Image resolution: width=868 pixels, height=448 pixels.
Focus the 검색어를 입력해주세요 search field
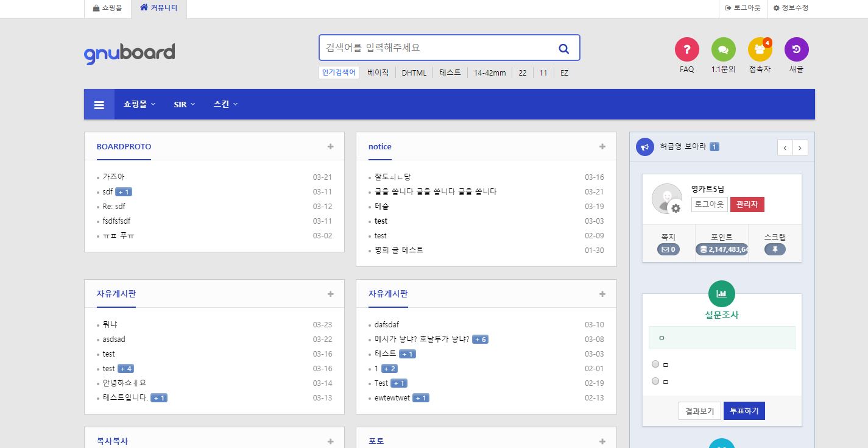tap(436, 48)
